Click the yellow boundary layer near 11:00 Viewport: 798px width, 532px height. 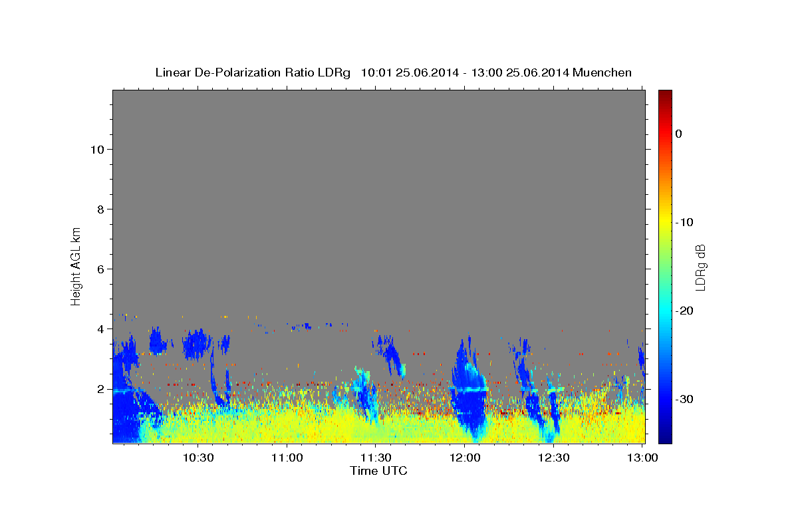(287, 426)
